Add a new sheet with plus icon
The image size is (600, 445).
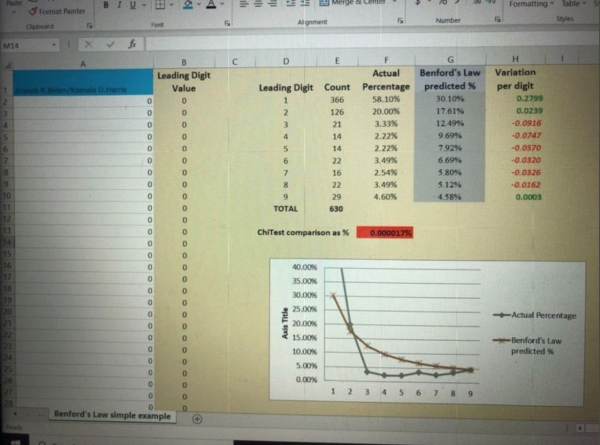pyautogui.click(x=197, y=417)
